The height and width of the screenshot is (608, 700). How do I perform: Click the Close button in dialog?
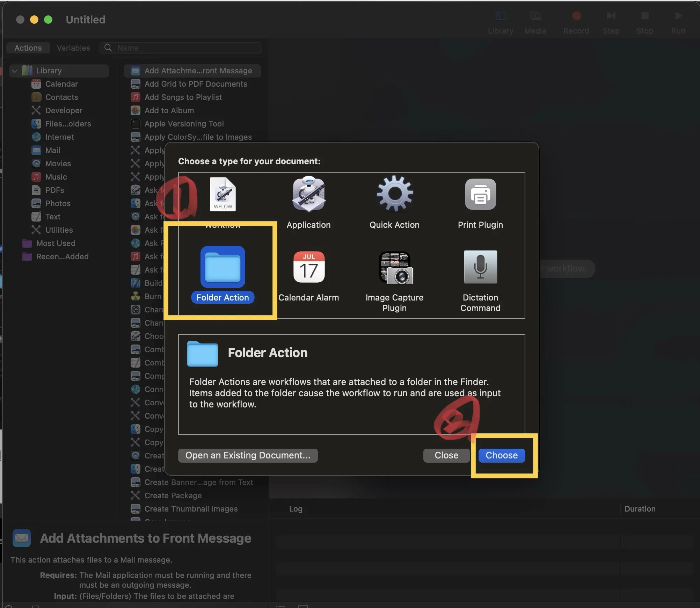tap(446, 455)
